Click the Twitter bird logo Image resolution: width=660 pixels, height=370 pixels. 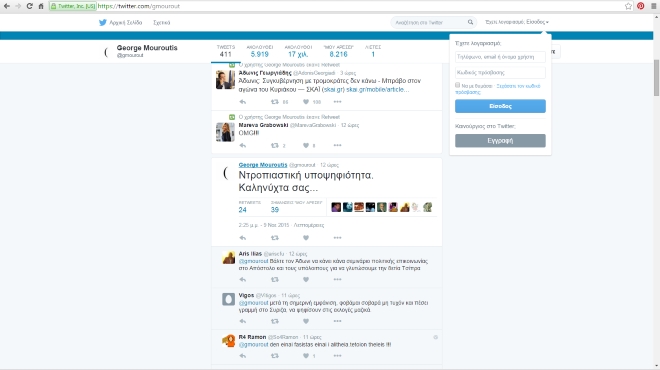[103, 22]
